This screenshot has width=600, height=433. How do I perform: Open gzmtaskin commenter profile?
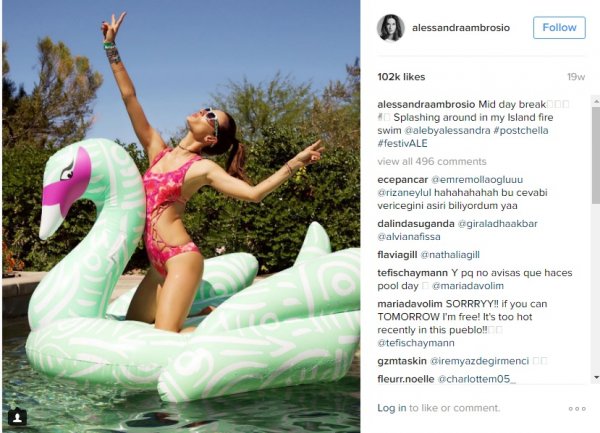(x=402, y=361)
